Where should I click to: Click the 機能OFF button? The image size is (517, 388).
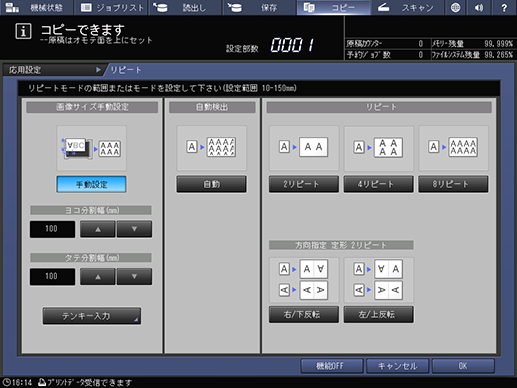coord(332,366)
